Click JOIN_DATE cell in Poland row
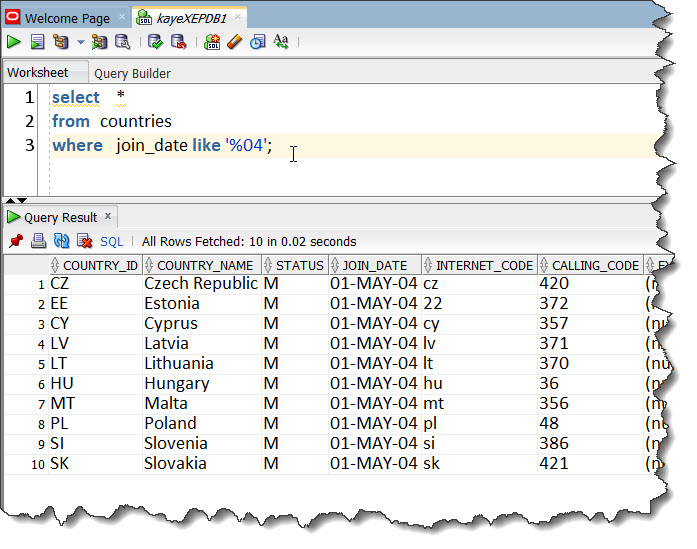 (374, 424)
